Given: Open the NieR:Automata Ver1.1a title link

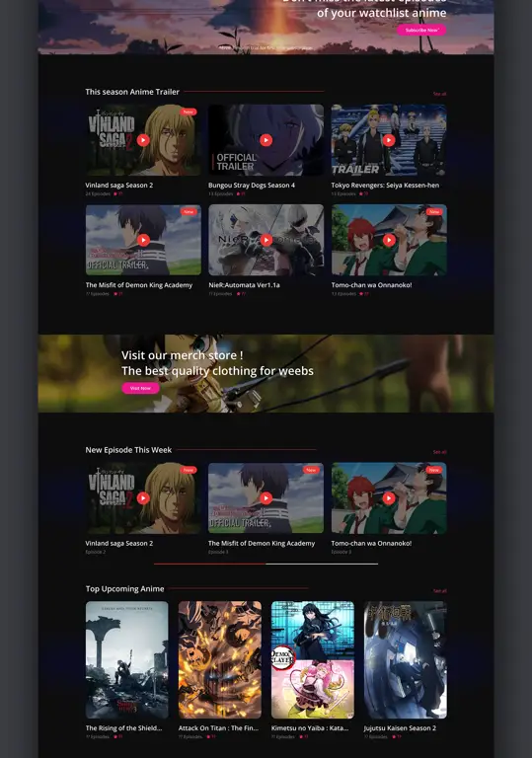Looking at the screenshot, I should tap(244, 285).
